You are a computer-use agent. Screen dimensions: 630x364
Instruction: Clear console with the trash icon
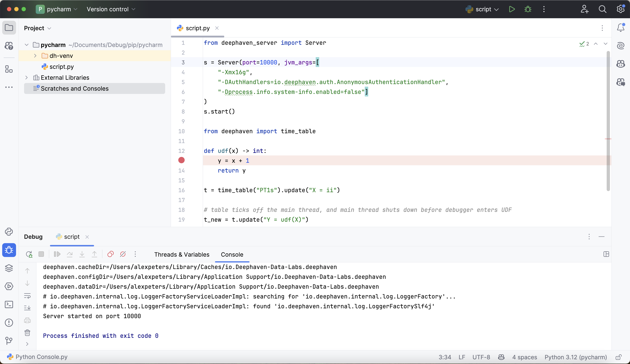coord(27,333)
